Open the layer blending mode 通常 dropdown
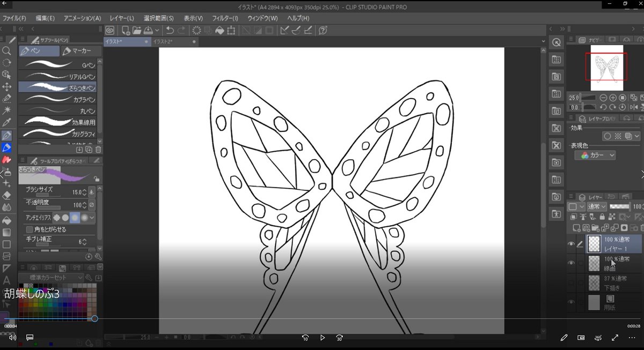Image resolution: width=644 pixels, height=350 pixels. point(596,206)
